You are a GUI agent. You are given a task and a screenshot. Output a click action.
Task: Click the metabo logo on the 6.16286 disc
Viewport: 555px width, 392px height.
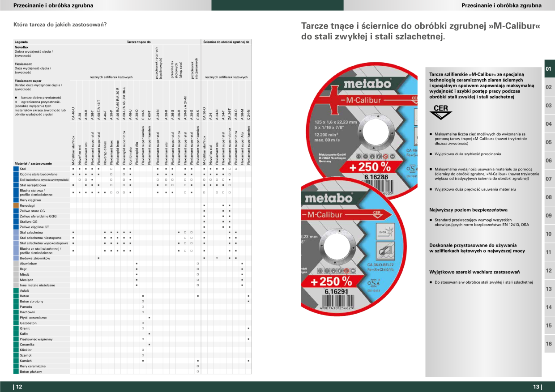coord(367,84)
